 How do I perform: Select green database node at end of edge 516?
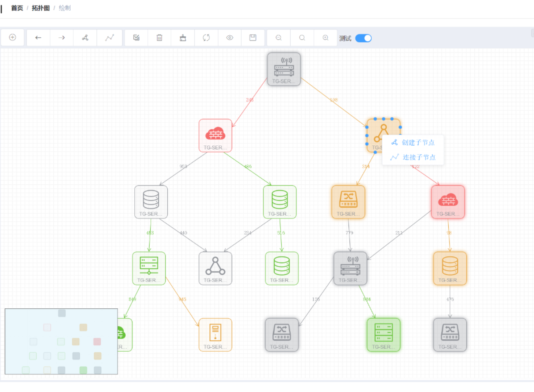[x=282, y=268]
